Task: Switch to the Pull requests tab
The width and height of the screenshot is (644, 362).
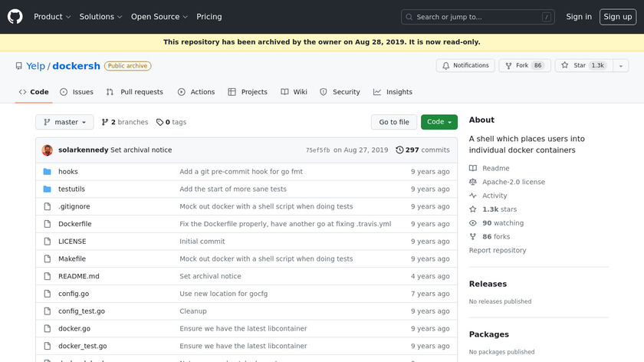Action: pyautogui.click(x=135, y=92)
